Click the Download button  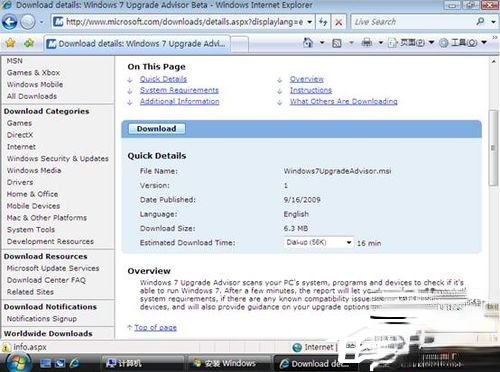tap(156, 129)
